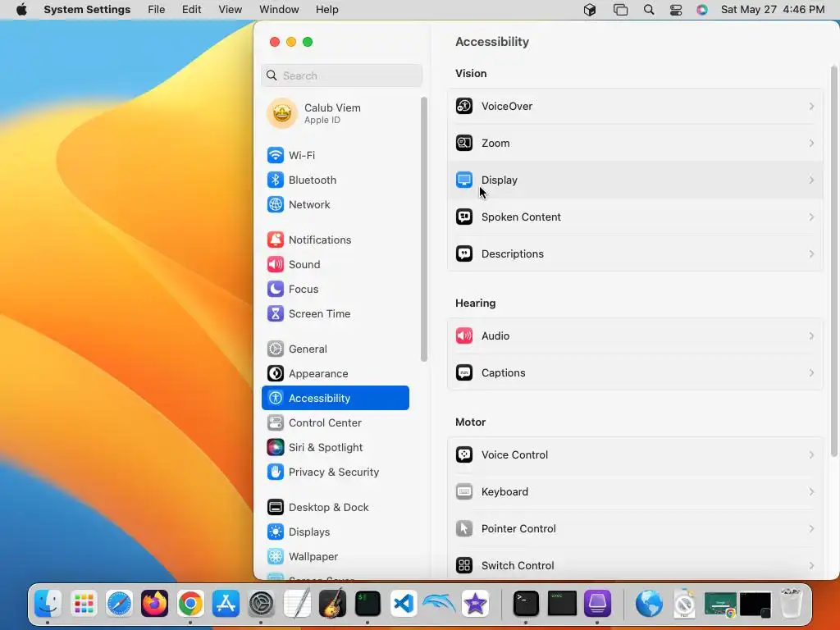Open Spotlight search in the menu bar
This screenshot has height=630, width=840.
pos(649,10)
